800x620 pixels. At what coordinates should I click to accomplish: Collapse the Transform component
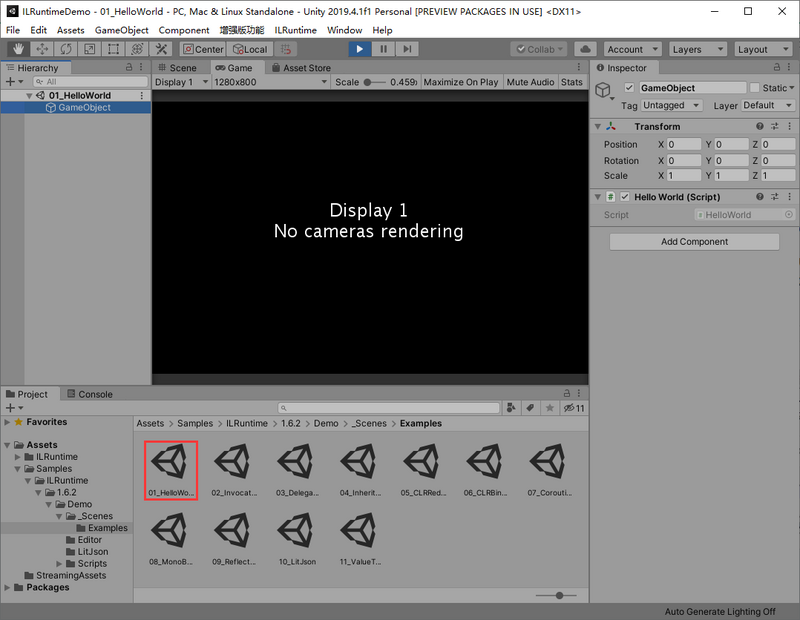pos(597,126)
